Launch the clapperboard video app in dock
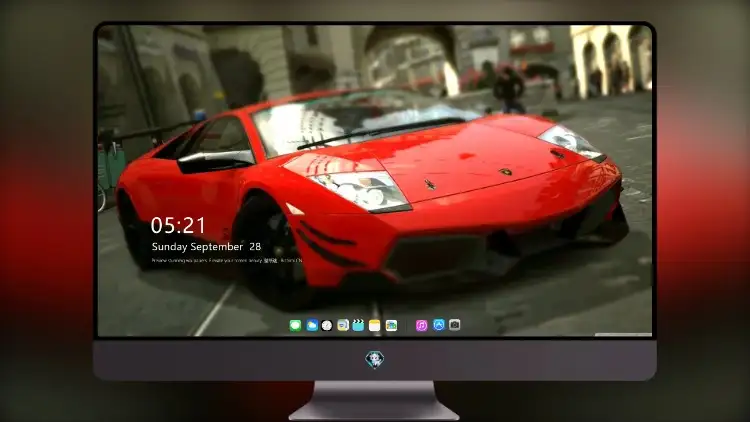 358,325
